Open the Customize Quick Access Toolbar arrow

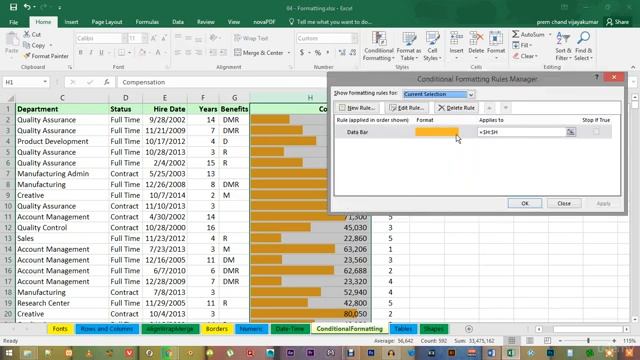60,8
